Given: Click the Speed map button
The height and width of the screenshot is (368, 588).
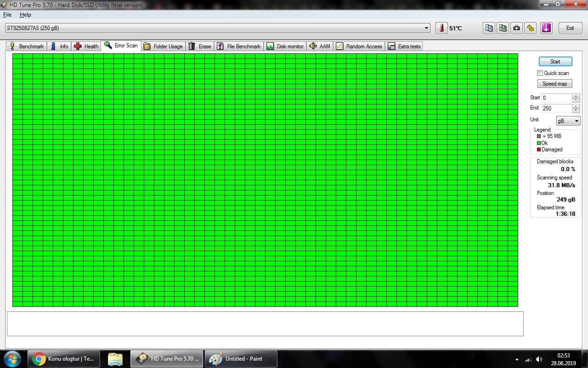Looking at the screenshot, I should [x=555, y=84].
